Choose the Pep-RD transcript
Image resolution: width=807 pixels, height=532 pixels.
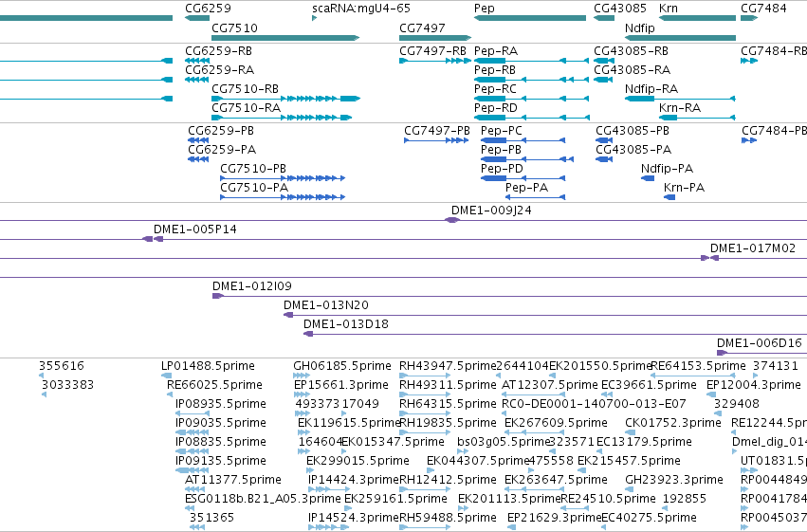[x=531, y=118]
